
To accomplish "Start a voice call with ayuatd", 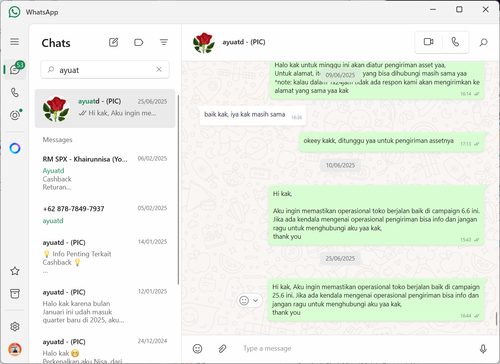I will click(455, 42).
